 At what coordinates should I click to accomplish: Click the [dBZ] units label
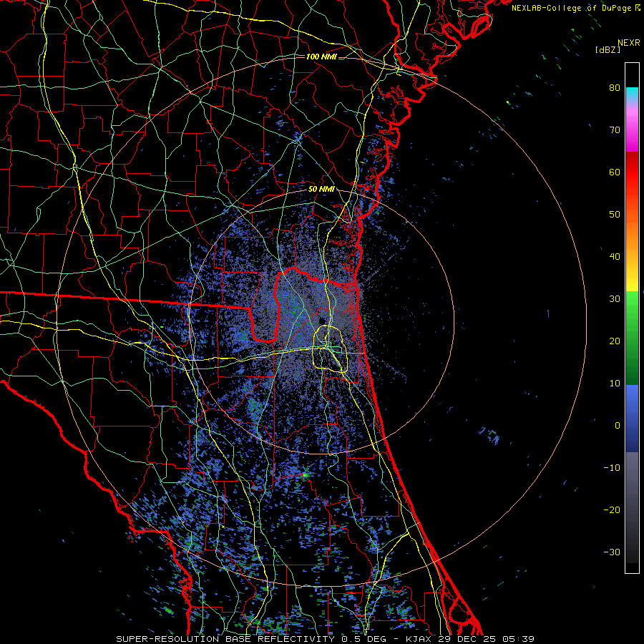pyautogui.click(x=608, y=49)
